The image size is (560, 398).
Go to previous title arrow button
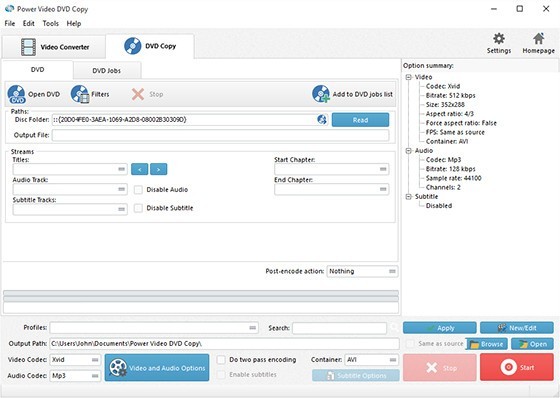coord(140,169)
